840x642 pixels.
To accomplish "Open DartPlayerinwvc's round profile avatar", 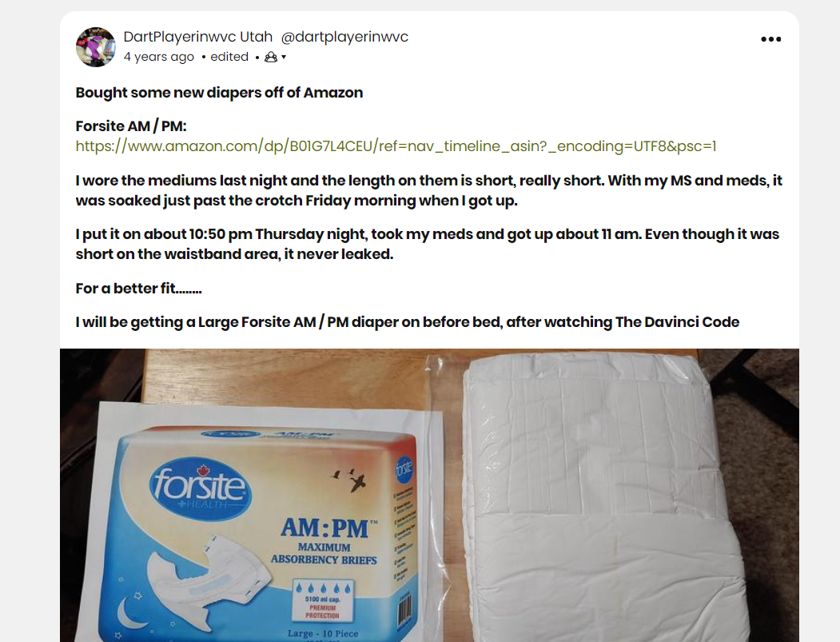I will tap(96, 47).
